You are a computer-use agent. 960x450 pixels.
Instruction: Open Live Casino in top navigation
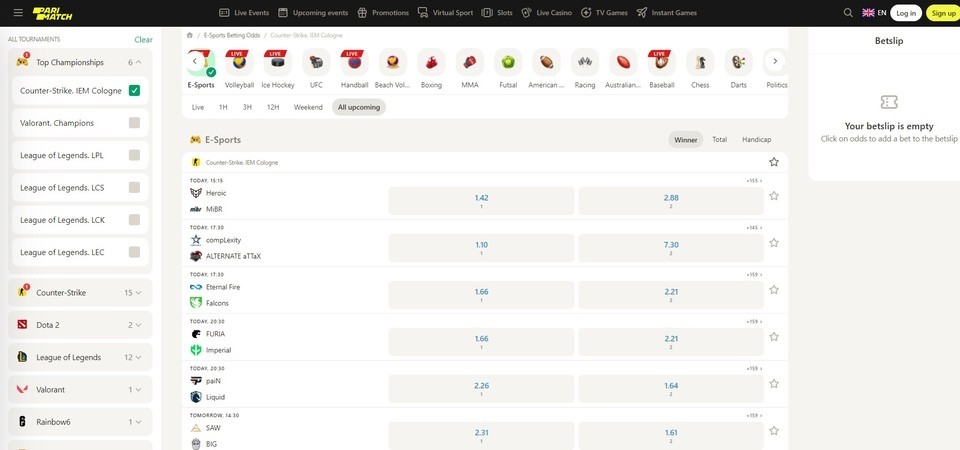point(547,12)
